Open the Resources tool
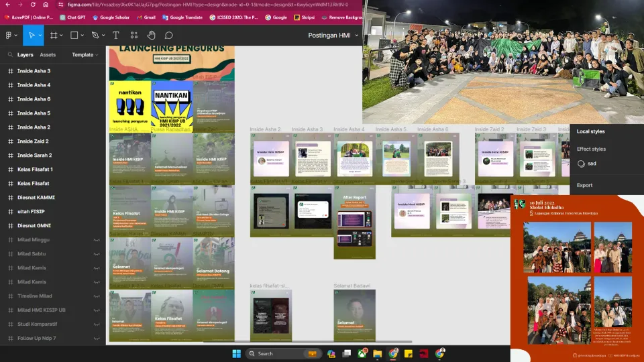 pos(134,35)
